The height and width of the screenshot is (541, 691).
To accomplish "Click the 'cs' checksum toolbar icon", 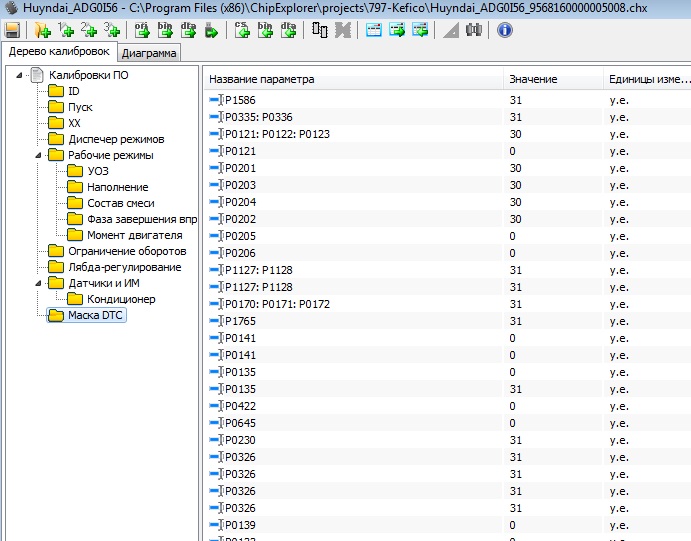I will coord(242,31).
